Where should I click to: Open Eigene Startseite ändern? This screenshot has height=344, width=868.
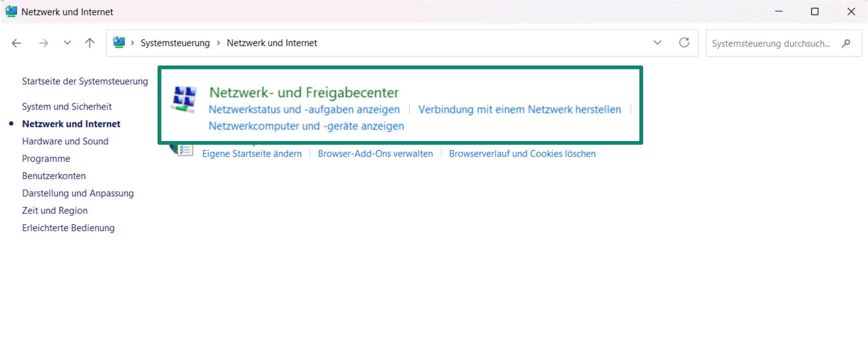[252, 153]
